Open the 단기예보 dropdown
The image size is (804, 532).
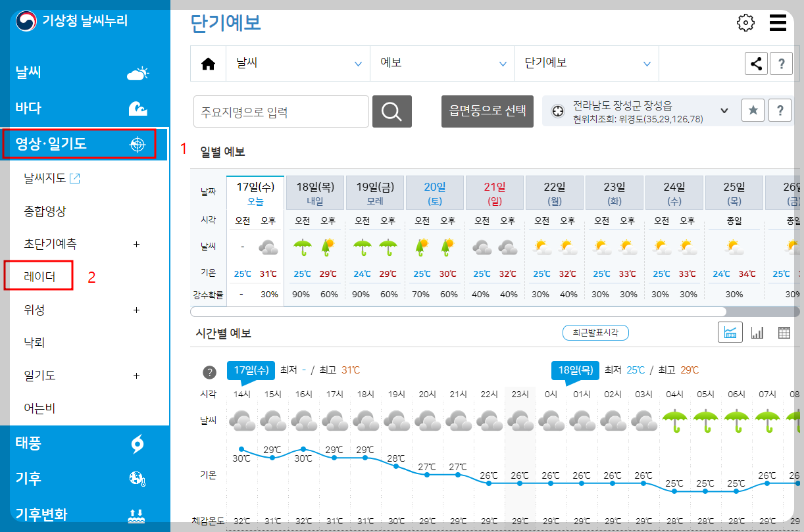tap(586, 63)
